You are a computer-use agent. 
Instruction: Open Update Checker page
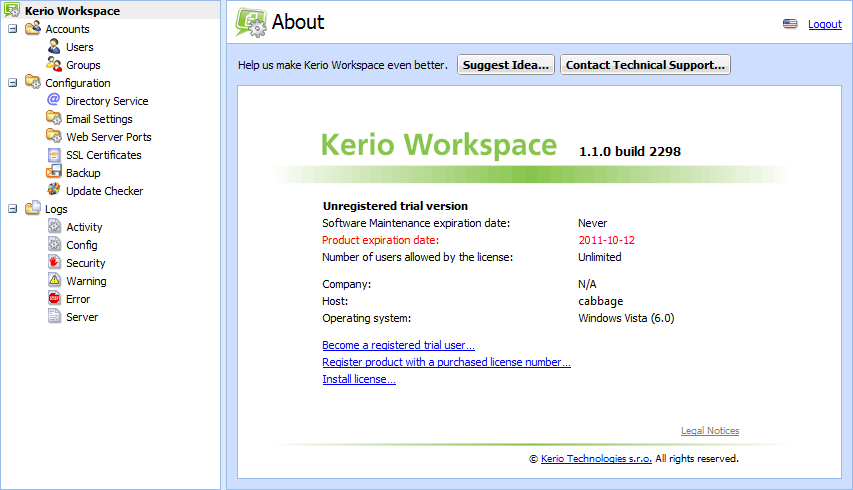104,191
